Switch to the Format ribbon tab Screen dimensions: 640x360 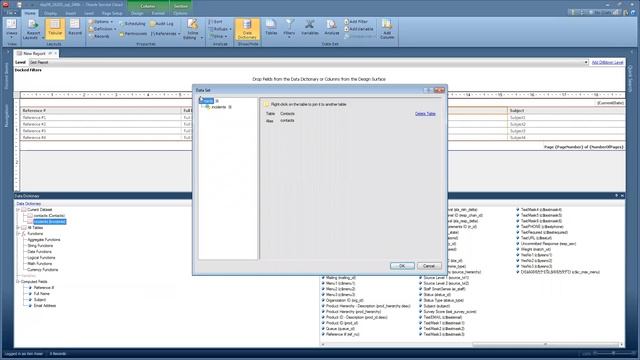[158, 13]
